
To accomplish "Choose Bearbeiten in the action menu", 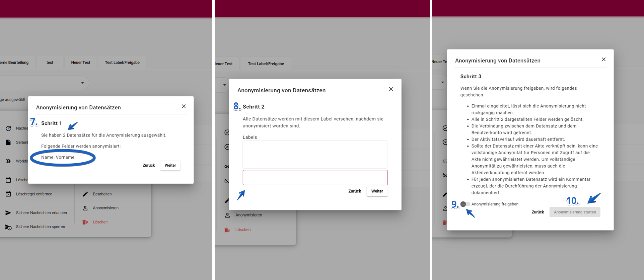I will pyautogui.click(x=102, y=194).
